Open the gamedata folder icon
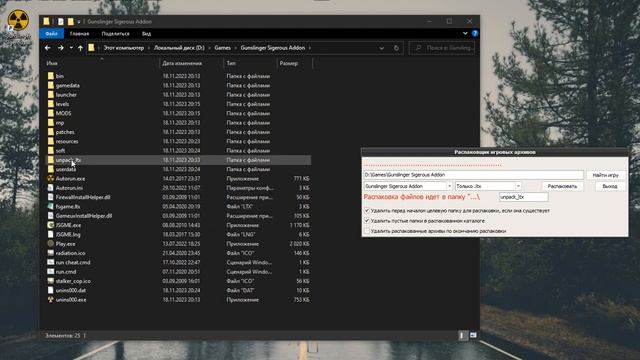The height and width of the screenshot is (360, 640). (x=51, y=85)
